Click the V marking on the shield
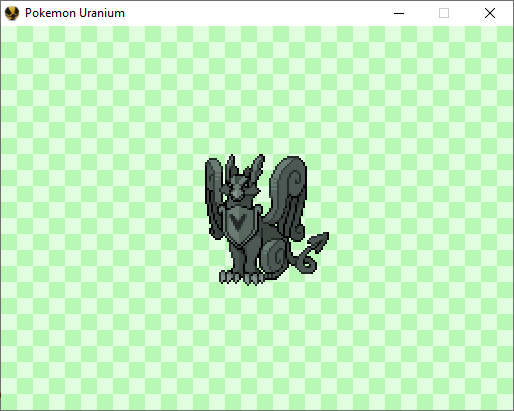This screenshot has height=411, width=514. click(x=238, y=222)
